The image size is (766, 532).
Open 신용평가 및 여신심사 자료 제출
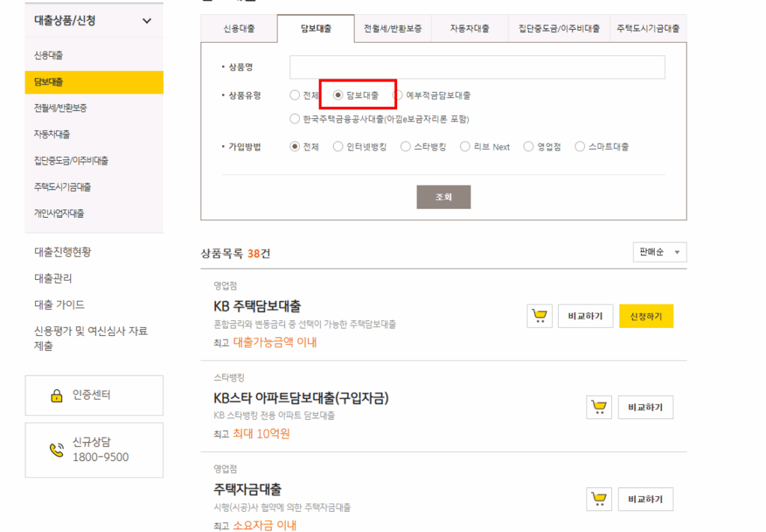[91, 338]
